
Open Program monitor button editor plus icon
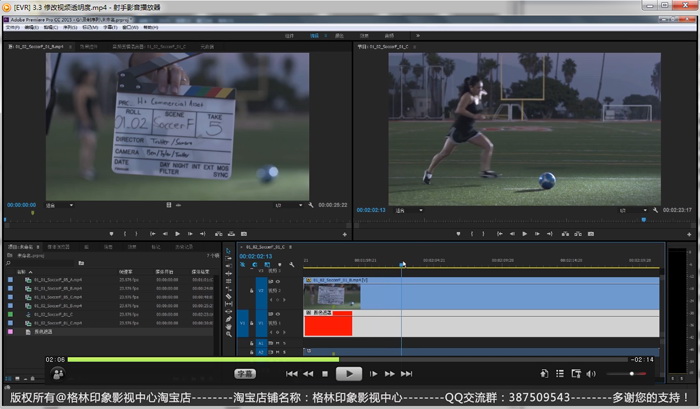tap(689, 234)
